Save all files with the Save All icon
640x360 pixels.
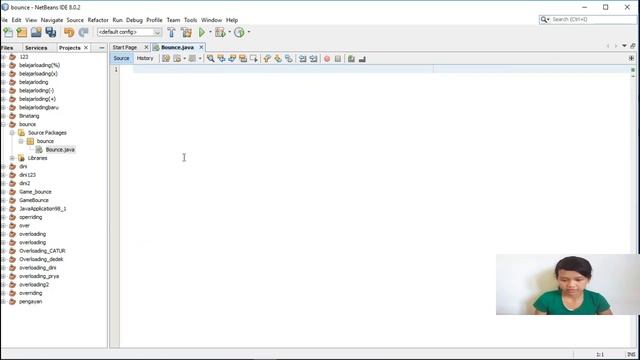pyautogui.click(x=51, y=32)
